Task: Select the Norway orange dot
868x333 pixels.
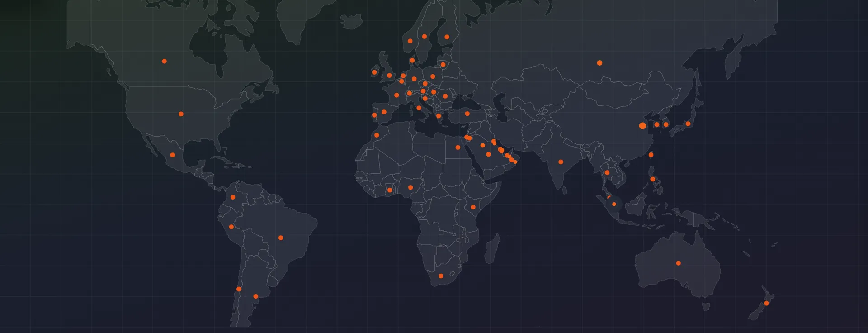Action: [x=410, y=41]
